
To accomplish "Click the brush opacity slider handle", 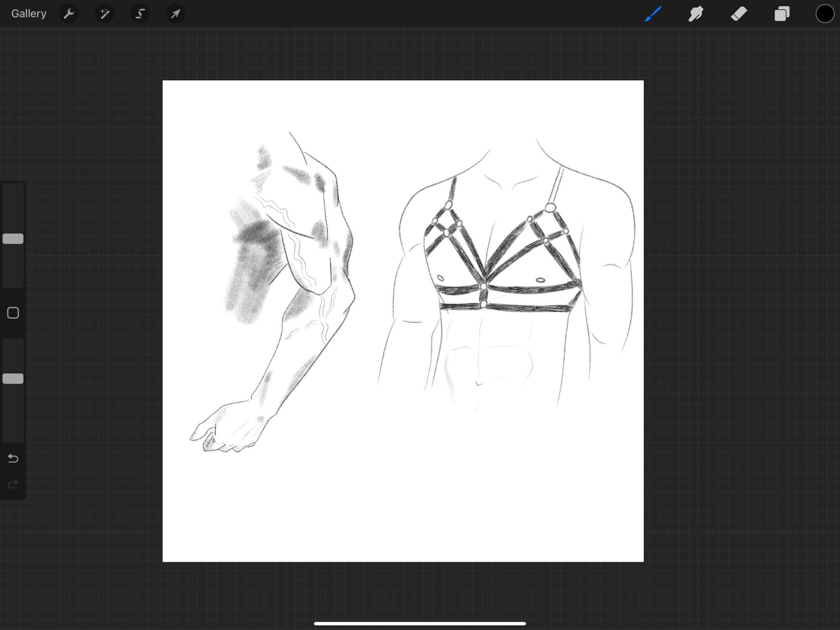I will 13,379.
